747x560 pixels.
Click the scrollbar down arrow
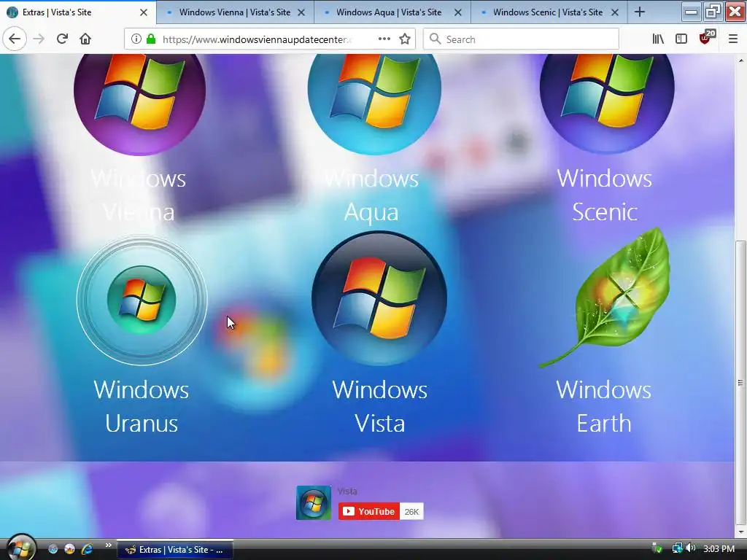[740, 532]
